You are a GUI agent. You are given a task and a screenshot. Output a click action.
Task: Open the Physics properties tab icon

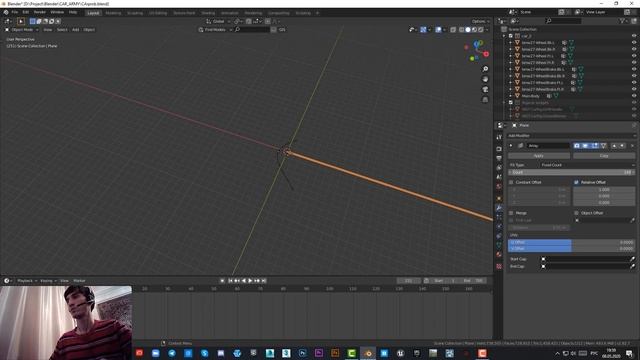coord(499,226)
